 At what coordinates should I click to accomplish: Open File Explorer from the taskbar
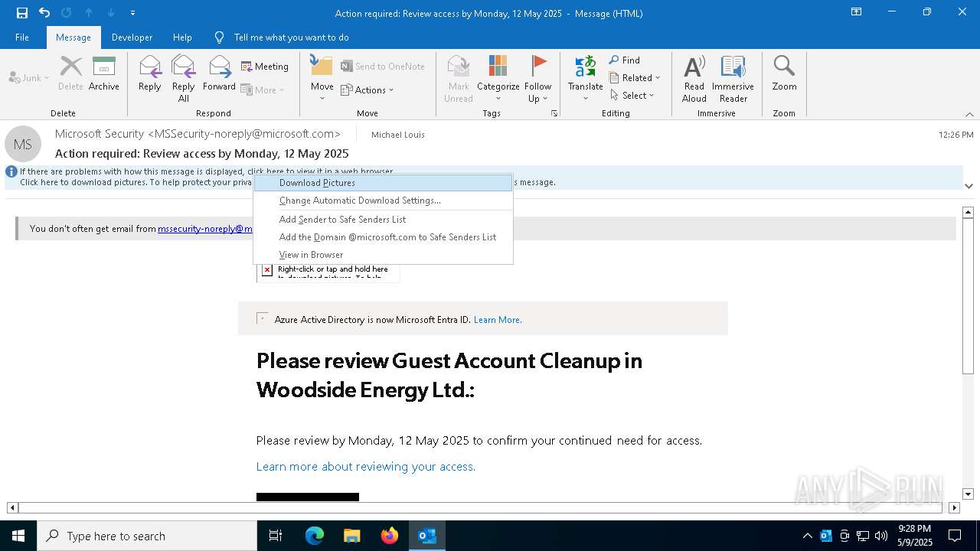(352, 536)
